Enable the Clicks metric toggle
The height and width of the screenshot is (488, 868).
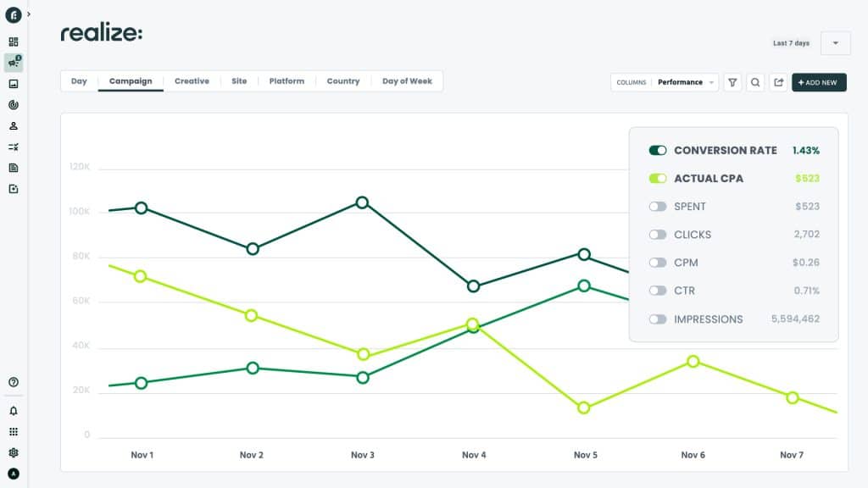point(658,235)
